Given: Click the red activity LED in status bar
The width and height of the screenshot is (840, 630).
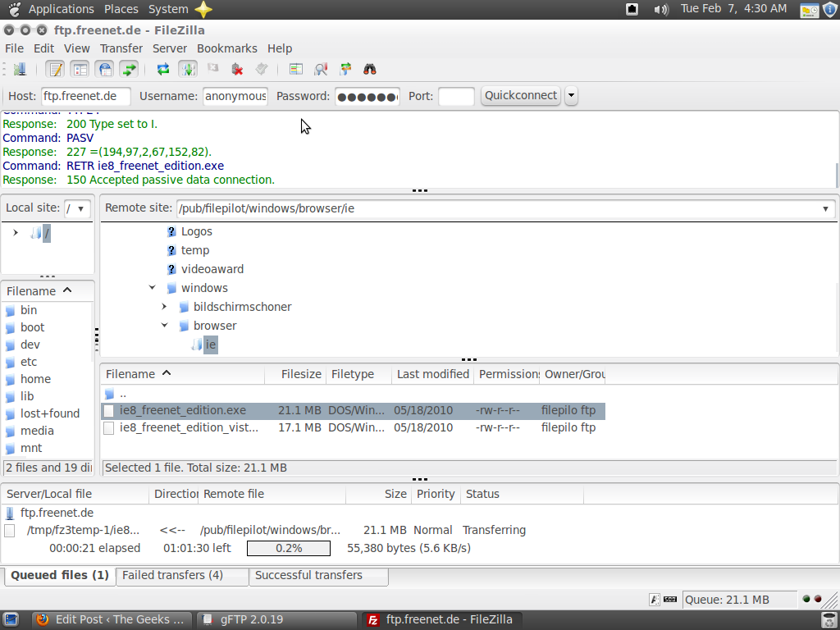Looking at the screenshot, I should tap(818, 599).
